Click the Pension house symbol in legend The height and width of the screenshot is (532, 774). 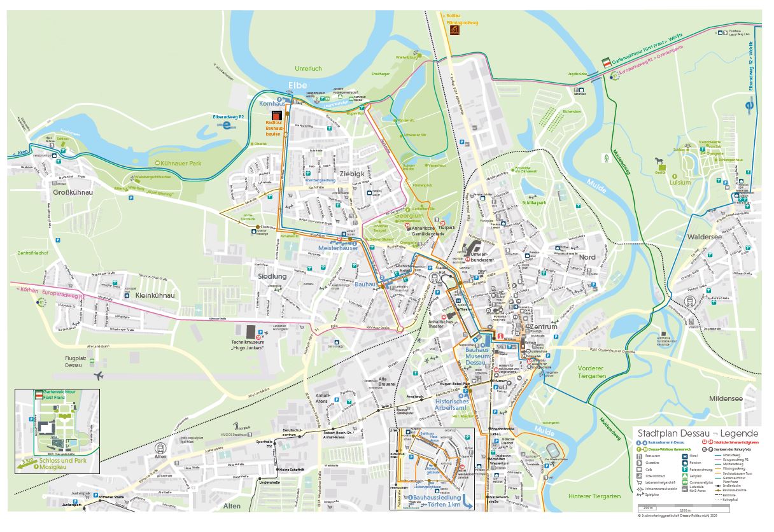(x=685, y=463)
